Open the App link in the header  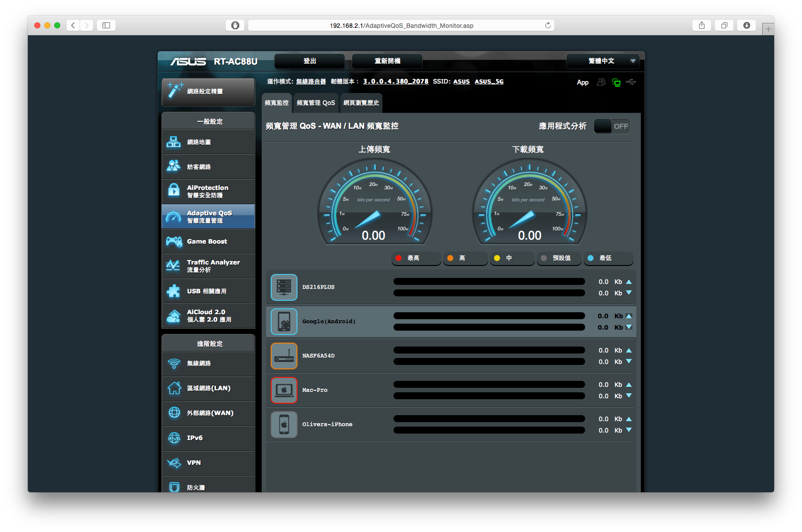click(x=583, y=83)
